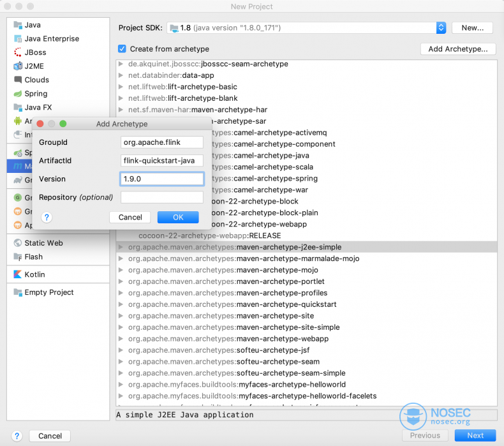The height and width of the screenshot is (446, 504).
Task: Select cocoon-22-archetype-webapp:RELEASE version
Action: pyautogui.click(x=307, y=235)
